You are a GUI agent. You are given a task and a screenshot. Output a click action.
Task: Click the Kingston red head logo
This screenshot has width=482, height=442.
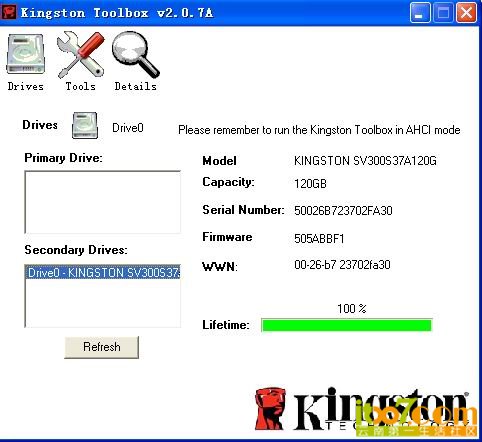270,409
